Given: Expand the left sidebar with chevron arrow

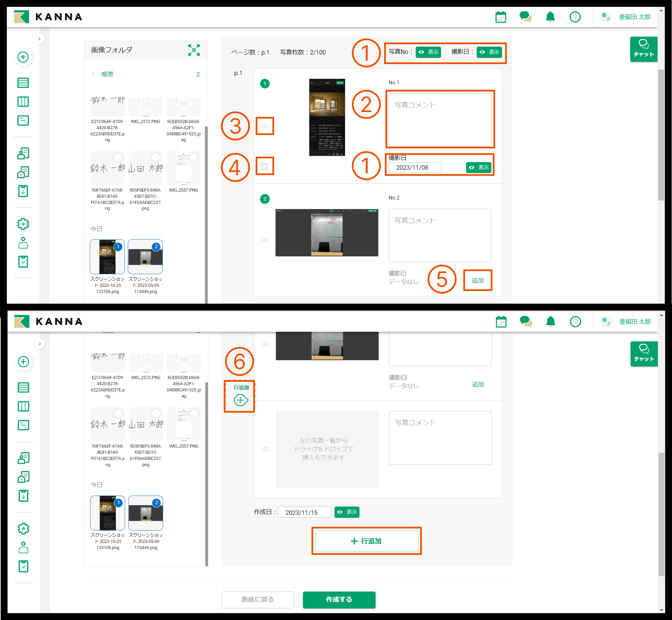Looking at the screenshot, I should tap(39, 39).
